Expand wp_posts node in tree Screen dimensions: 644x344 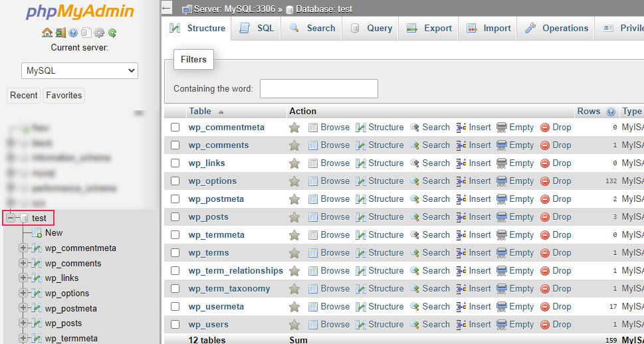pyautogui.click(x=23, y=323)
